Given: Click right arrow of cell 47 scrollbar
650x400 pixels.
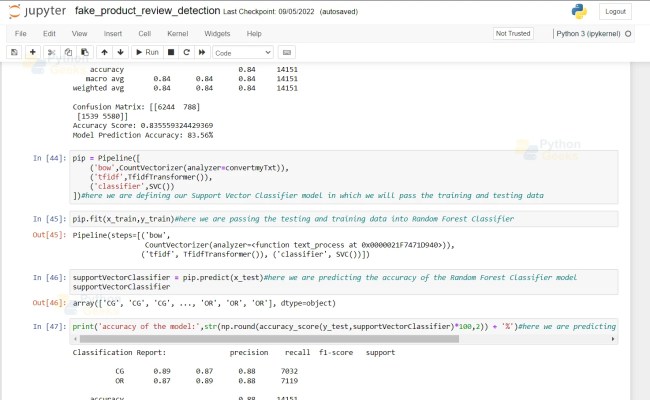Looking at the screenshot, I should tap(613, 339).
